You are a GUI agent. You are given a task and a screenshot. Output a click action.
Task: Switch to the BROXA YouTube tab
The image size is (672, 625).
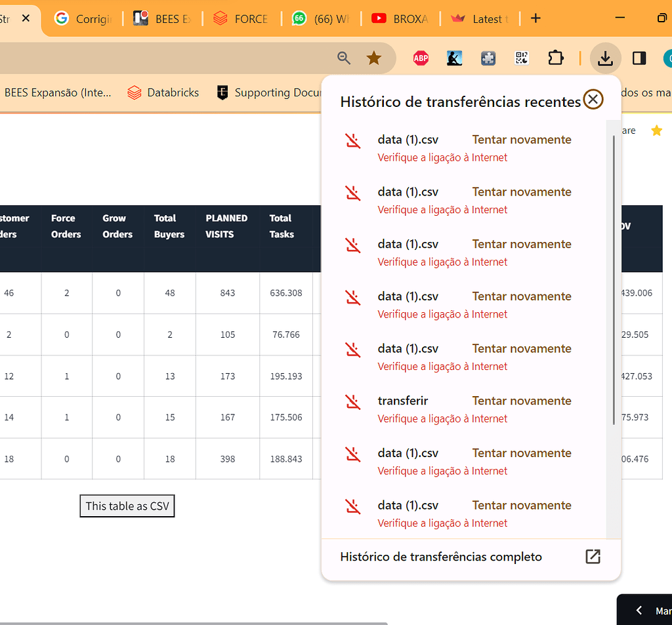coord(400,19)
